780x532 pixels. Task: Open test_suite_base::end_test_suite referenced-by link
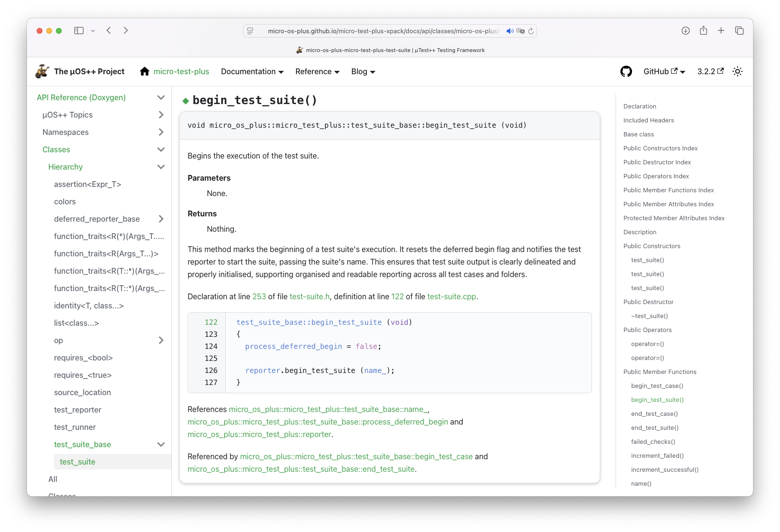[x=301, y=469]
